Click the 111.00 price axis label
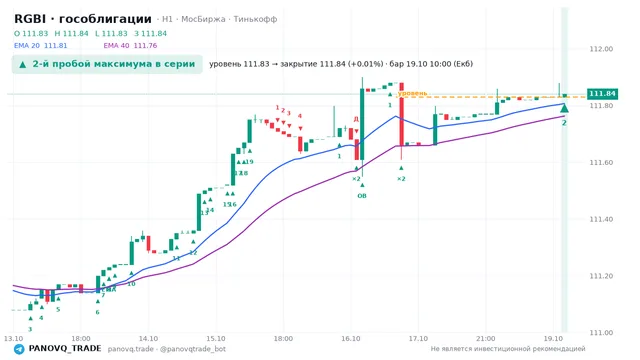Image resolution: width=640 pixels, height=360 pixels. (601, 333)
